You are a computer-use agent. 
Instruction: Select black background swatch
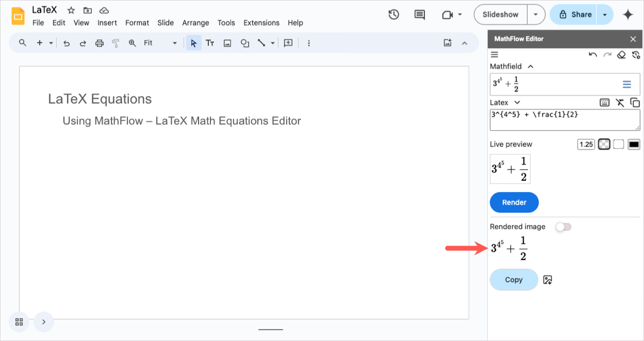pos(634,144)
